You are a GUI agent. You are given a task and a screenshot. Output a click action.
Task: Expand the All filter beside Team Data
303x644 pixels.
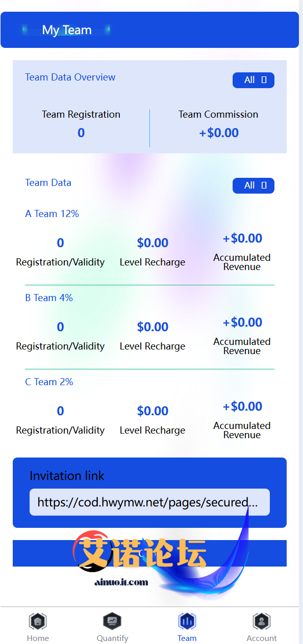click(x=254, y=185)
